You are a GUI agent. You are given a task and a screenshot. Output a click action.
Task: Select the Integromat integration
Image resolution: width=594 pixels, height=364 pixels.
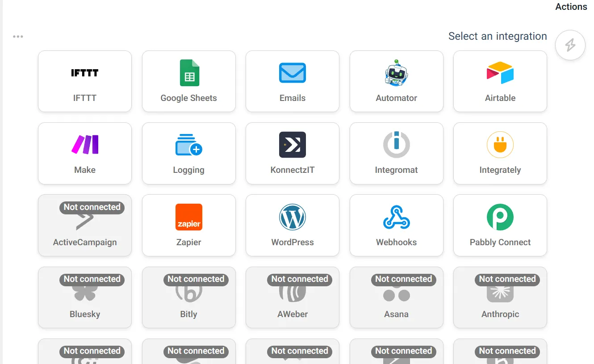click(x=396, y=153)
